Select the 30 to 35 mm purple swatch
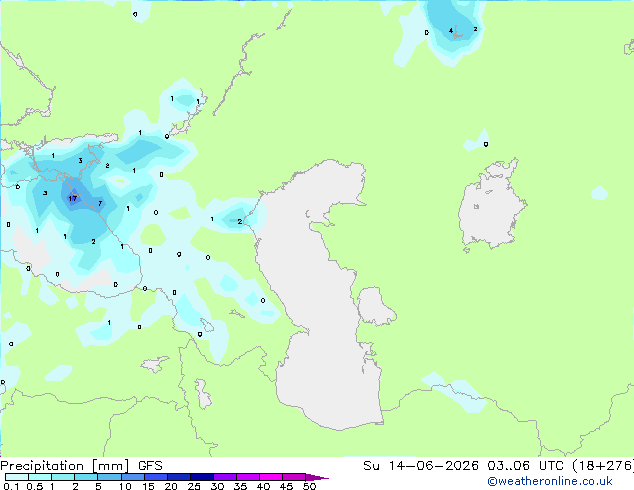Image resolution: width=634 pixels, height=490 pixels. tap(224, 477)
